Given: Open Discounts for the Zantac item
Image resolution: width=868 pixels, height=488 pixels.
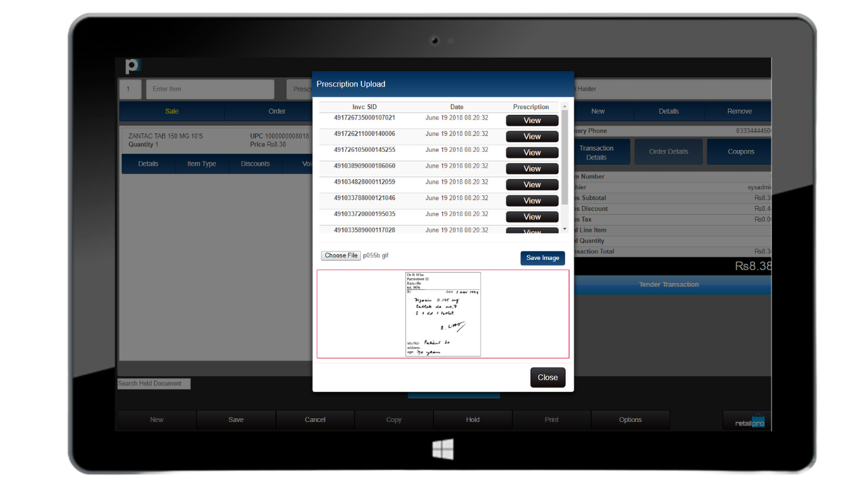Looking at the screenshot, I should [255, 164].
